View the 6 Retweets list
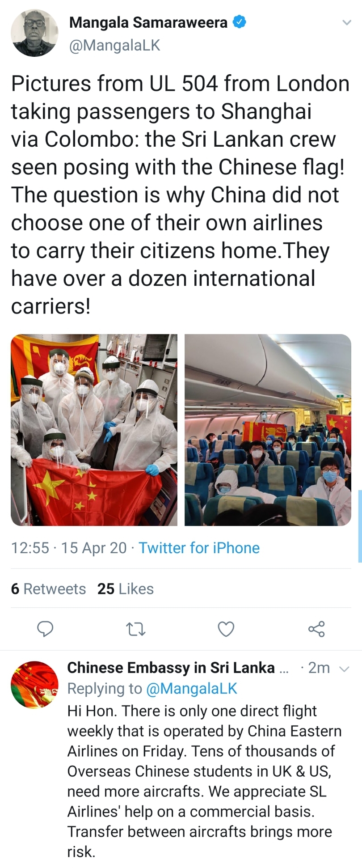 [x=48, y=589]
